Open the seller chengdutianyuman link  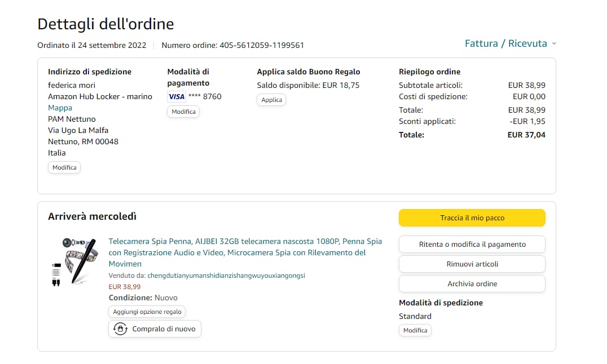(226, 276)
